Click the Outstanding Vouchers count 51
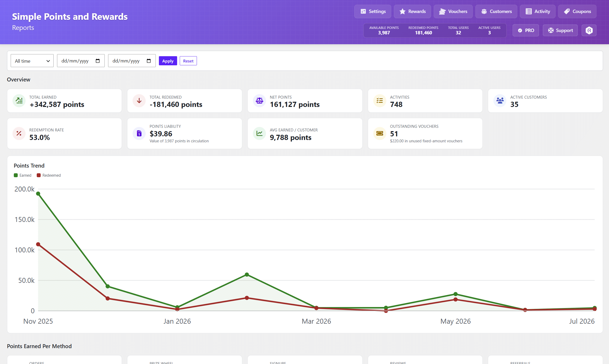 coord(394,134)
